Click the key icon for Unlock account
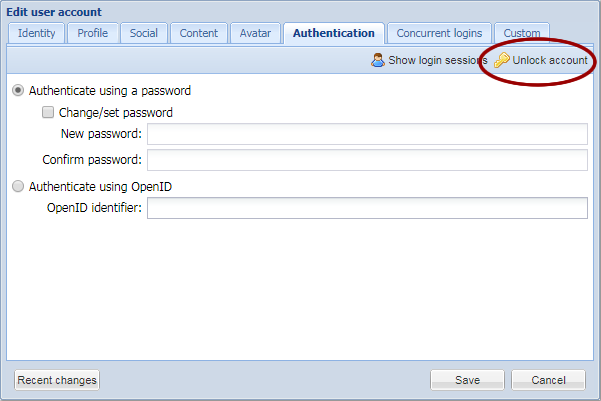This screenshot has width=601, height=401. pos(502,60)
